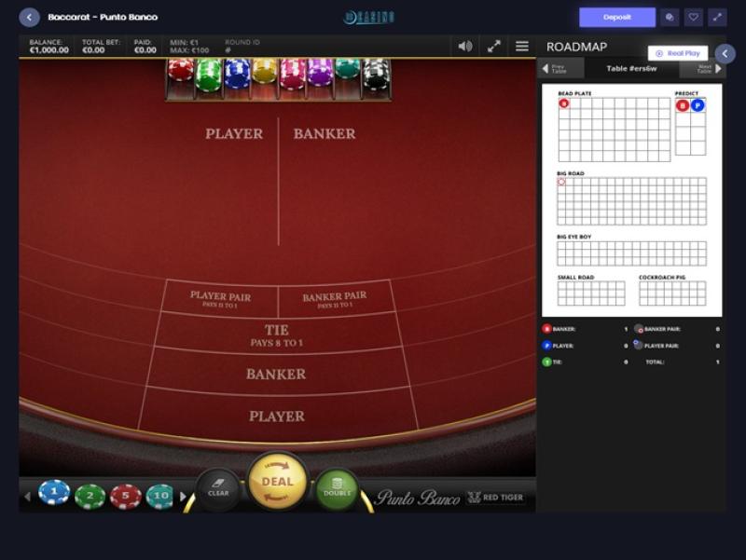Viewport: 746px width, 560px height.
Task: Mute the game sound speaker icon
Action: pyautogui.click(x=464, y=46)
